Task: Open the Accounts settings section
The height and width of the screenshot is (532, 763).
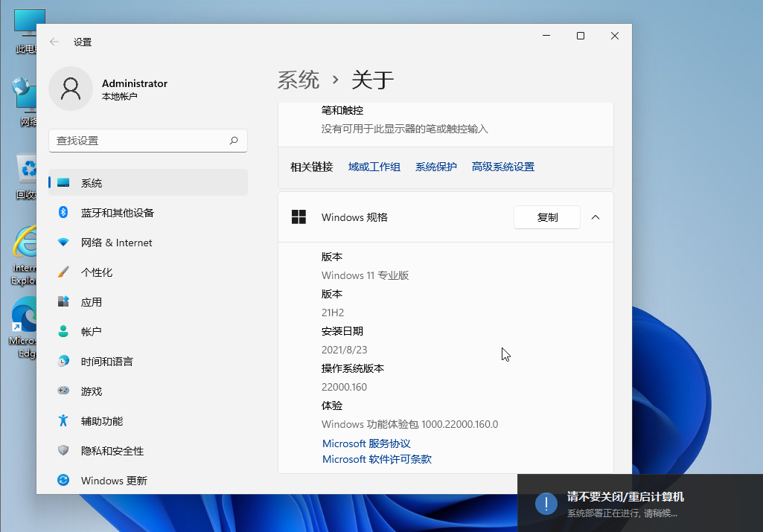Action: point(91,332)
